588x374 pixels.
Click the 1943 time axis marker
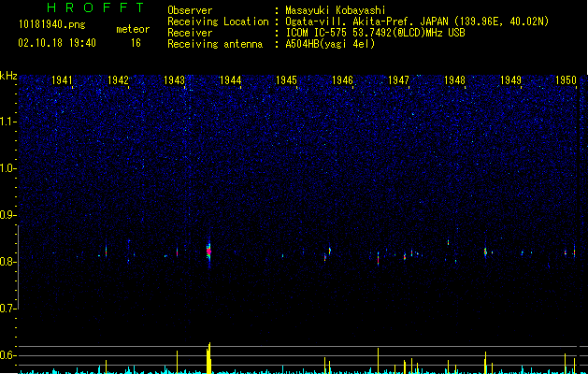pyautogui.click(x=175, y=80)
